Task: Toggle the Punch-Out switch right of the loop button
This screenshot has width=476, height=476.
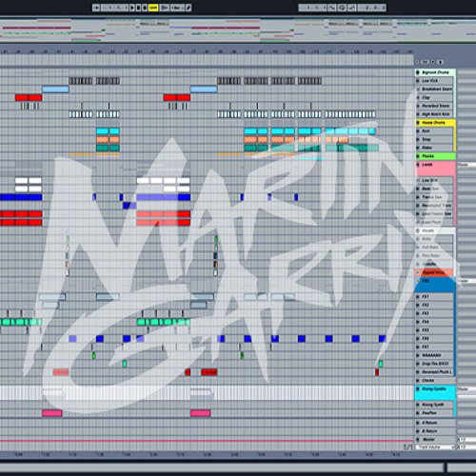Action: pos(352,8)
